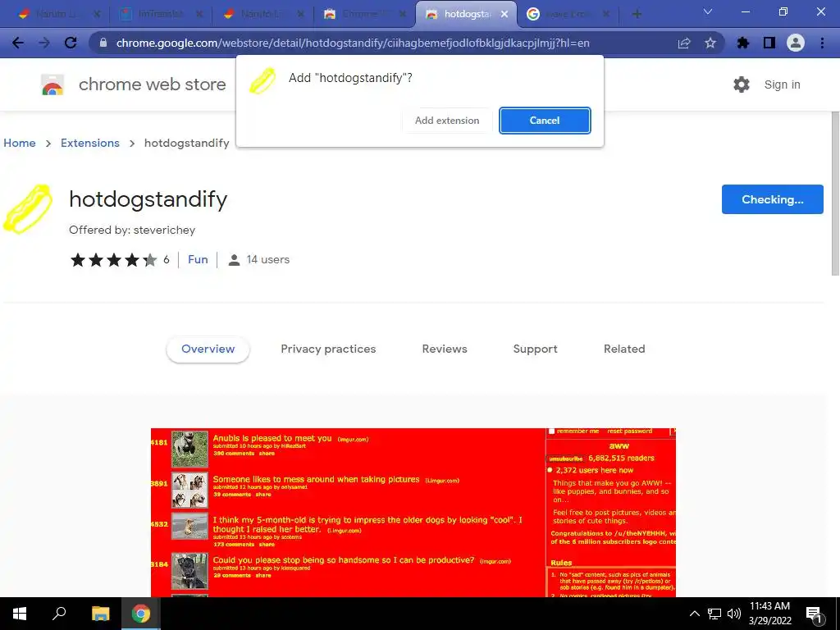Close the hotdogstandify tab
This screenshot has width=840, height=630.
click(504, 15)
